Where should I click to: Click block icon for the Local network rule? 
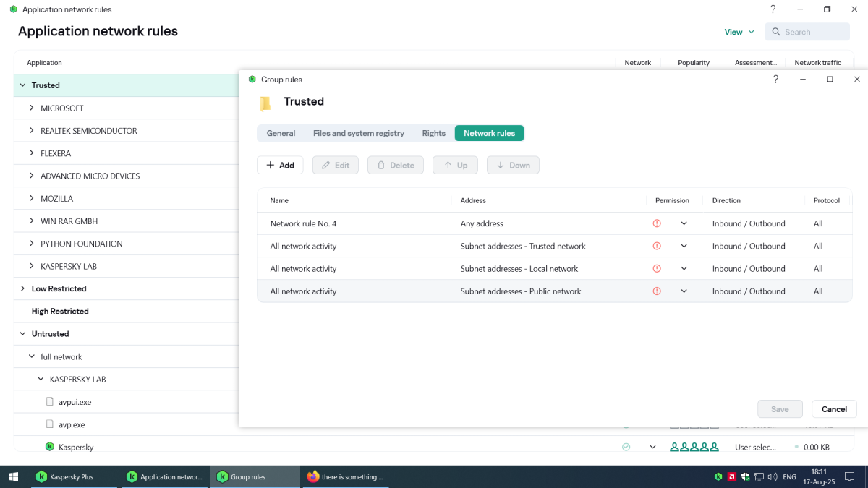(x=657, y=268)
